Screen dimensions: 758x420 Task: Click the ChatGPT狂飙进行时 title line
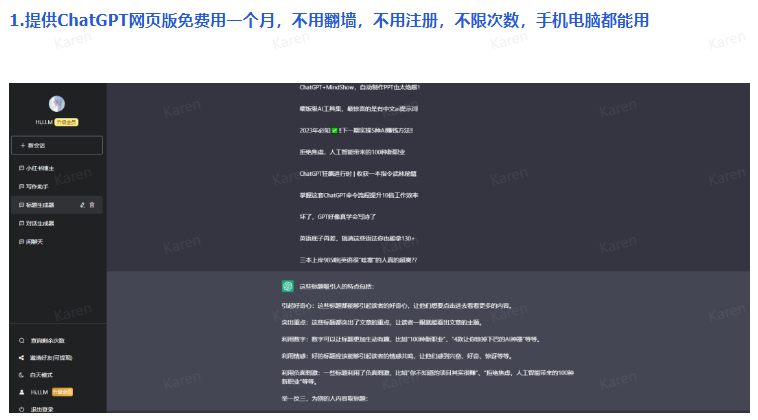click(x=358, y=174)
